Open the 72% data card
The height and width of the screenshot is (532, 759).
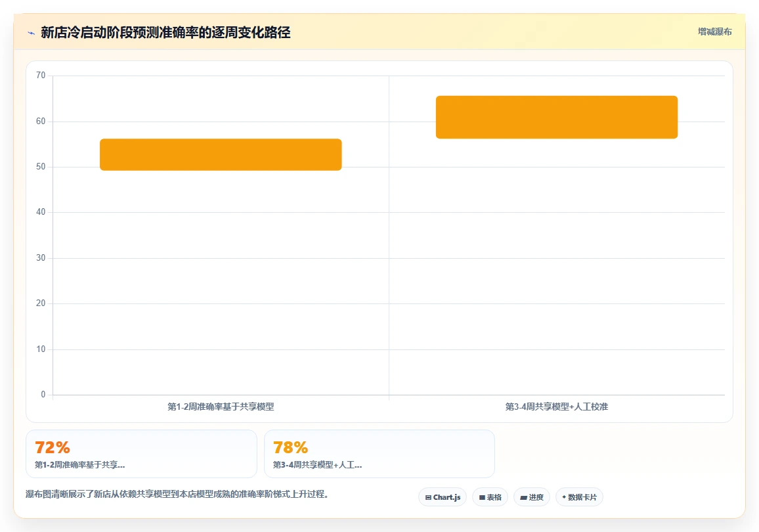tap(141, 454)
